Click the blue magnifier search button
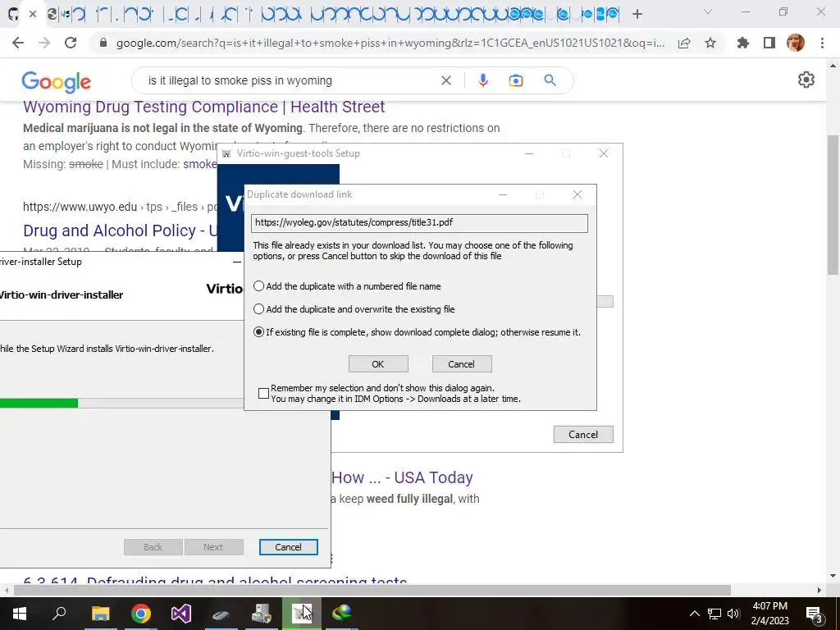 click(550, 80)
